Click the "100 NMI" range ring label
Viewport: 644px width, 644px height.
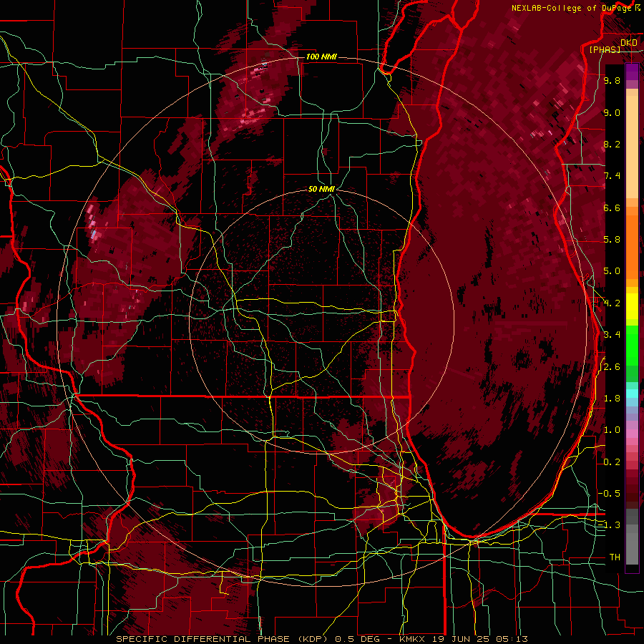(x=321, y=57)
